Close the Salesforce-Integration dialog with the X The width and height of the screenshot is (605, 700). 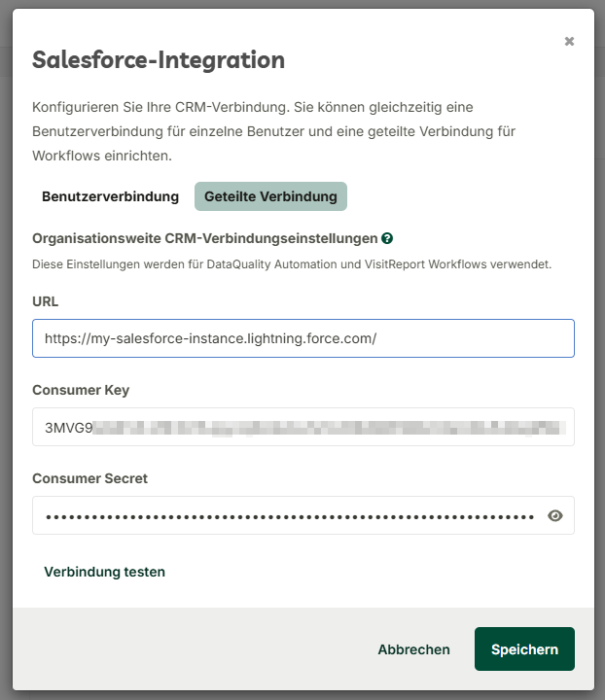click(x=569, y=42)
